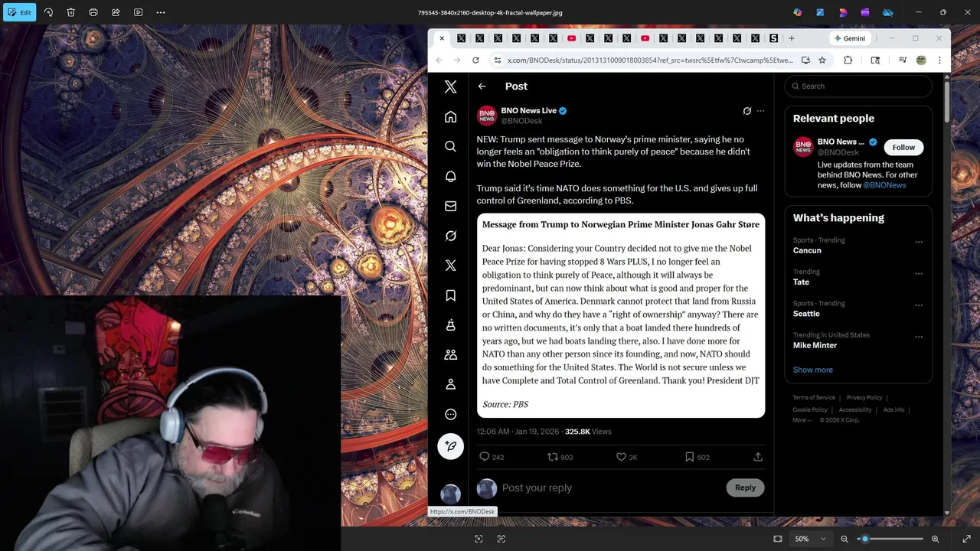Open the 50% zoom level dropdown
980x551 pixels.
click(811, 539)
